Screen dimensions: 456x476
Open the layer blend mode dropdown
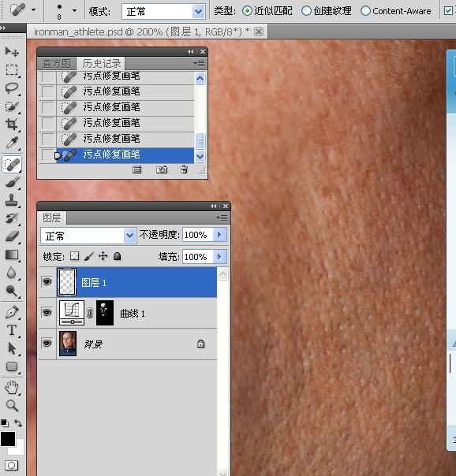point(88,236)
